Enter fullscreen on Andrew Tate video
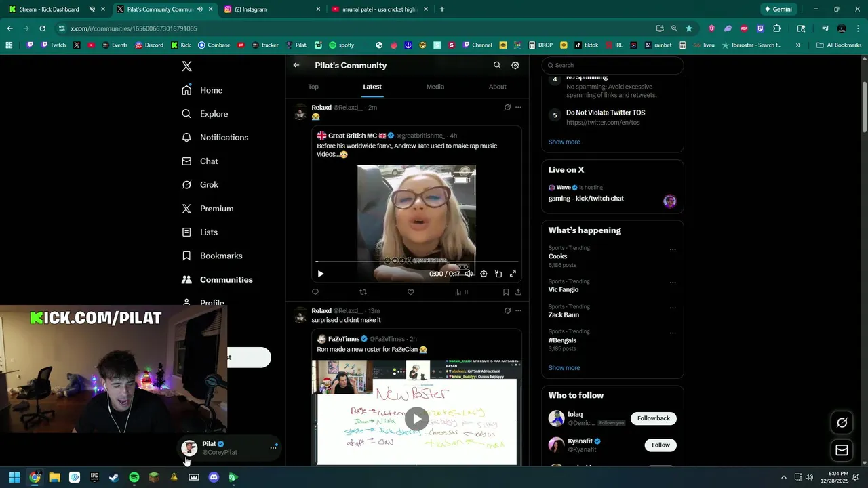The width and height of the screenshot is (868, 488). [513, 274]
